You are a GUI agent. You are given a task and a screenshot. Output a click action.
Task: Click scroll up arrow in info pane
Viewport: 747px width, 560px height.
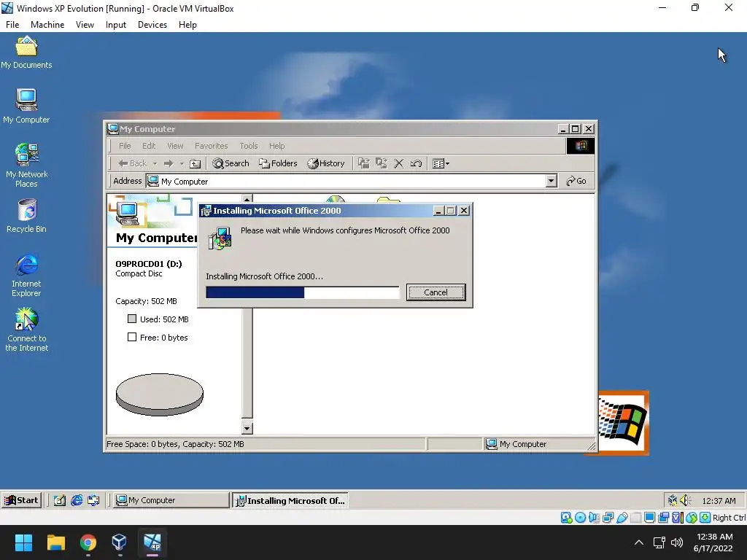pos(247,199)
